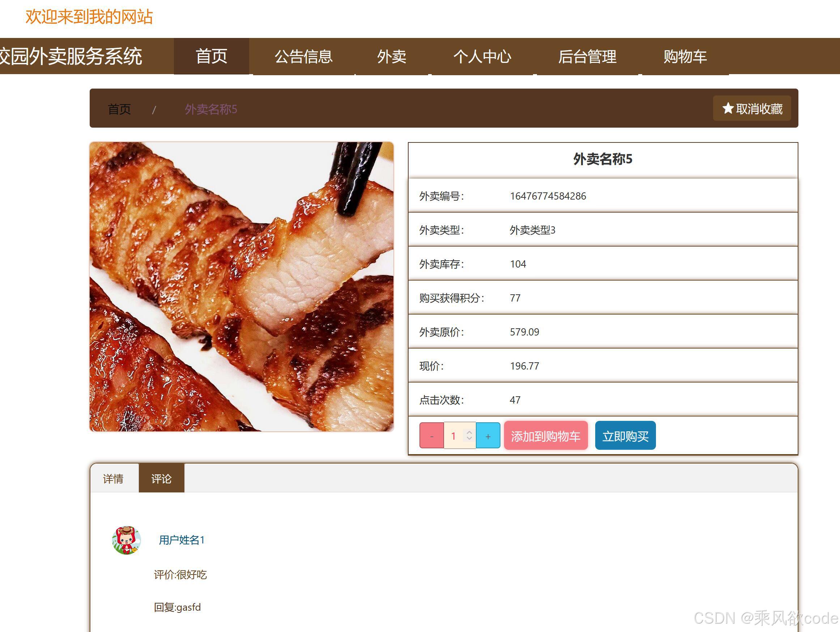Click the roasted pork product image
The width and height of the screenshot is (840, 632).
pos(242,287)
